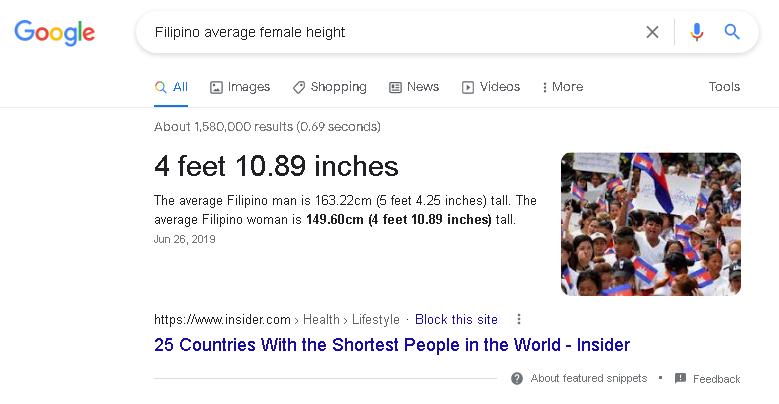
Task: Open the More dropdown with vertical dots
Action: tap(562, 87)
